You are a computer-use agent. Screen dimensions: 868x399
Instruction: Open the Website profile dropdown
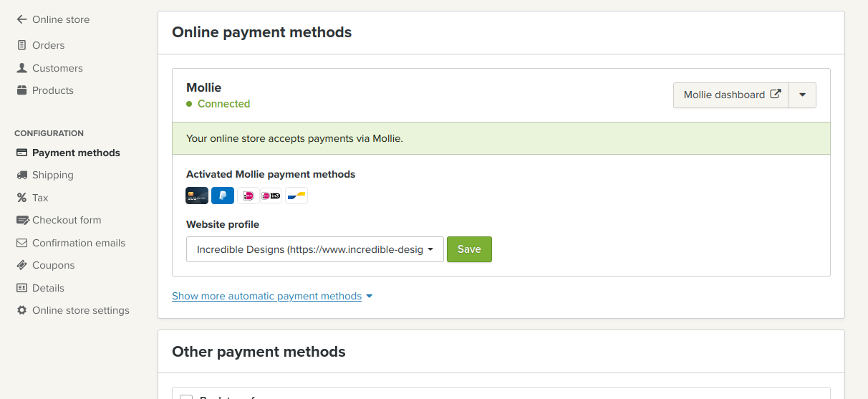(315, 249)
